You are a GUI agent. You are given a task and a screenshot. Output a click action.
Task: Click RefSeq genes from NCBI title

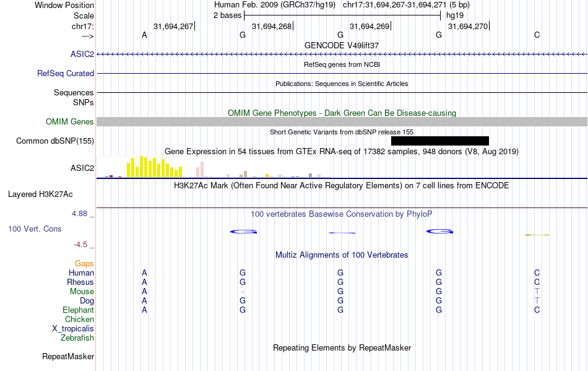point(342,64)
